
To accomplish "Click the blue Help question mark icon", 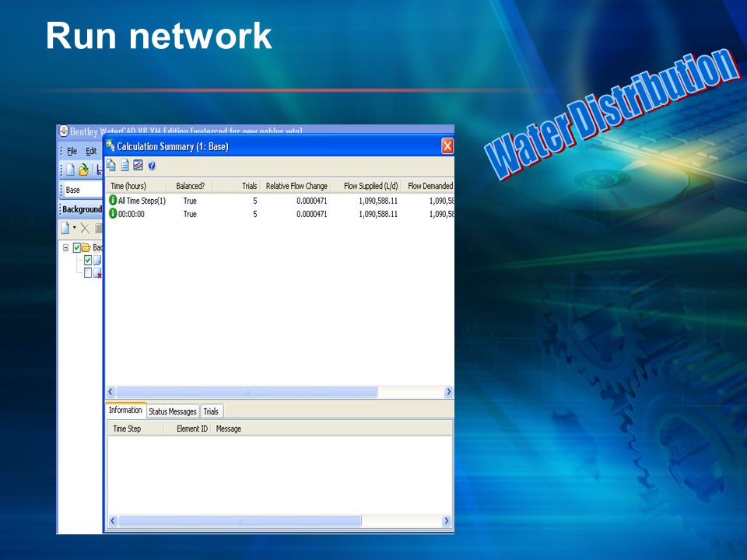I will tap(152, 166).
